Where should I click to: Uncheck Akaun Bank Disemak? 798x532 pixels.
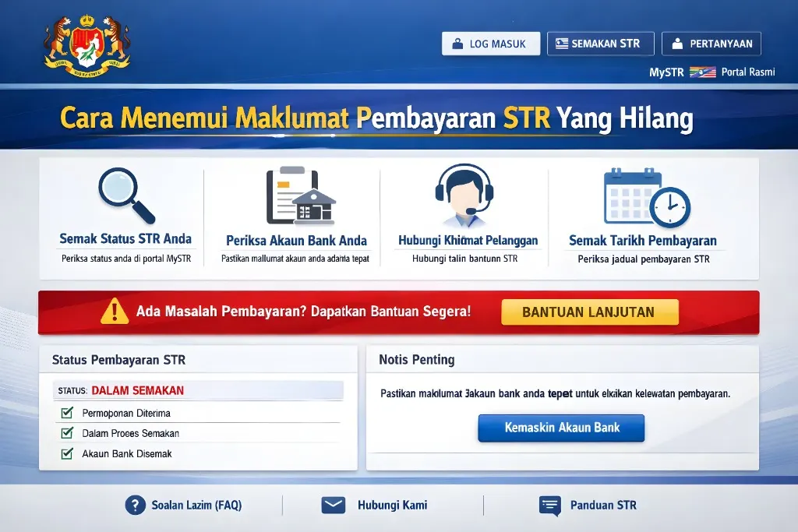(x=69, y=453)
